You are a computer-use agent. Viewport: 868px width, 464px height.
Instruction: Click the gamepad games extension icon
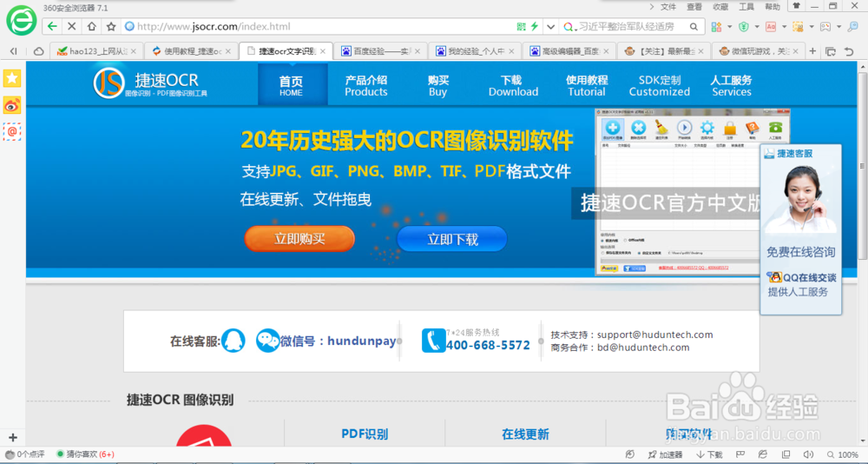point(825,26)
